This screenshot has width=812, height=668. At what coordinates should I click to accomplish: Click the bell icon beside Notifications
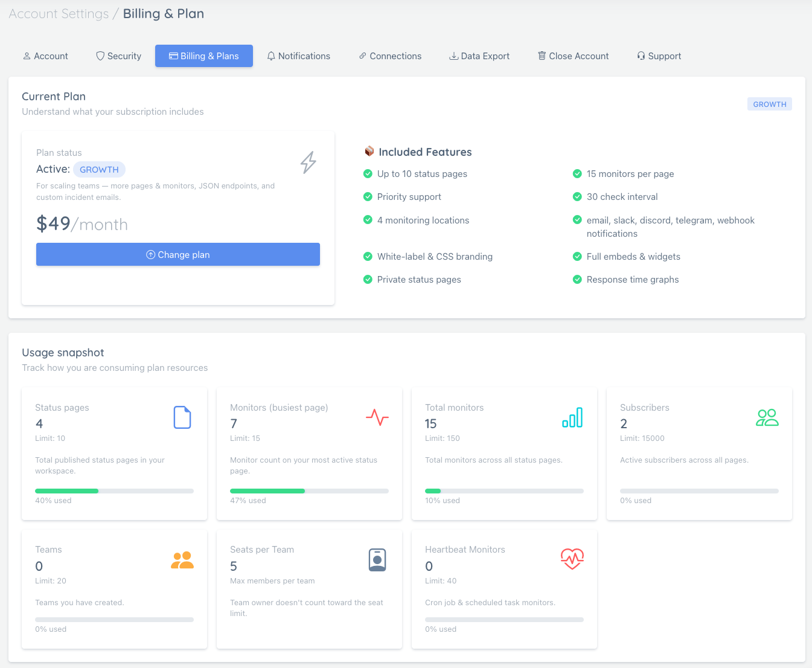(x=271, y=56)
